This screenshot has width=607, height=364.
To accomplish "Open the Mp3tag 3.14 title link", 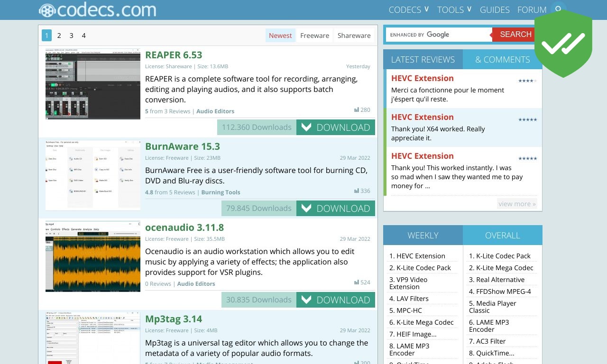I will (174, 319).
